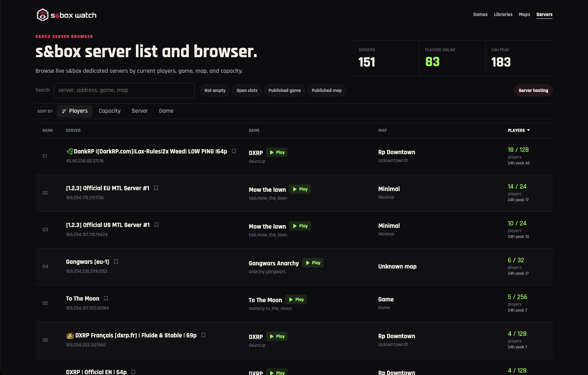Toggle the Open slots filter

point(247,90)
